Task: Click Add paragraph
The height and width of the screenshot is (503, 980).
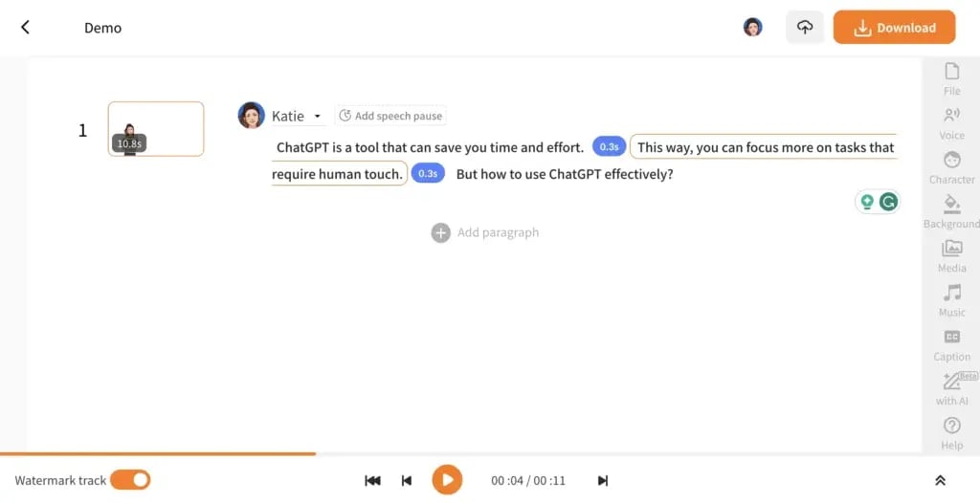Action: (486, 232)
